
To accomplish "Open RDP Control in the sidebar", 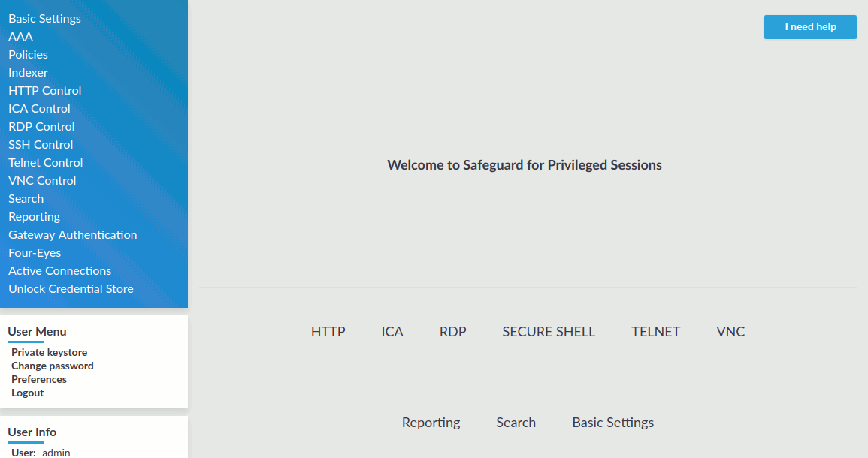I will [41, 127].
